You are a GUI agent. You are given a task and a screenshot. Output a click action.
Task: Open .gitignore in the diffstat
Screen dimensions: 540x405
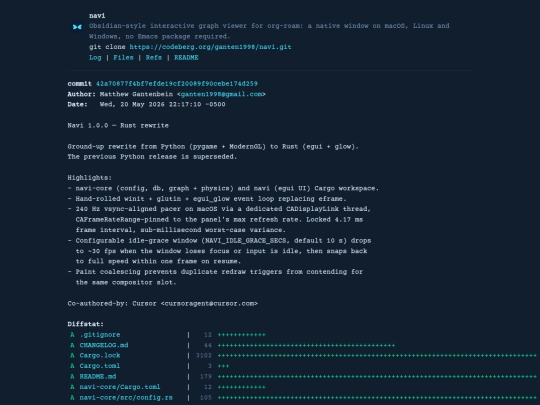(x=100, y=335)
